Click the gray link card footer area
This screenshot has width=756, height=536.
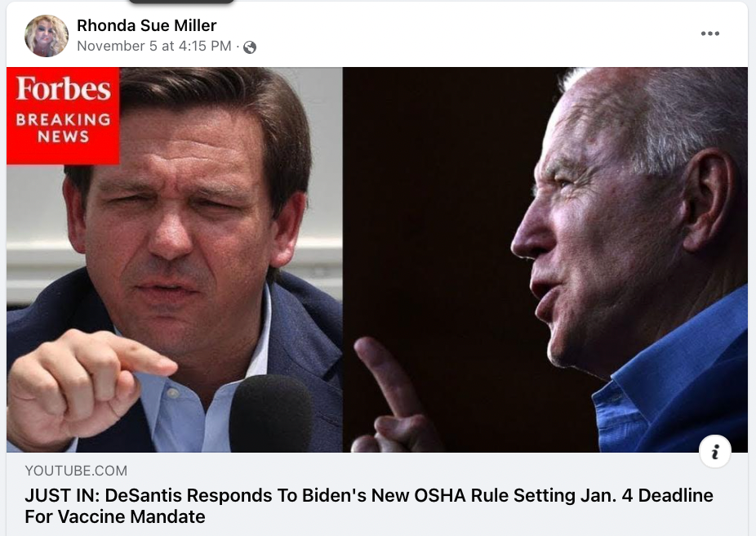tap(377, 494)
